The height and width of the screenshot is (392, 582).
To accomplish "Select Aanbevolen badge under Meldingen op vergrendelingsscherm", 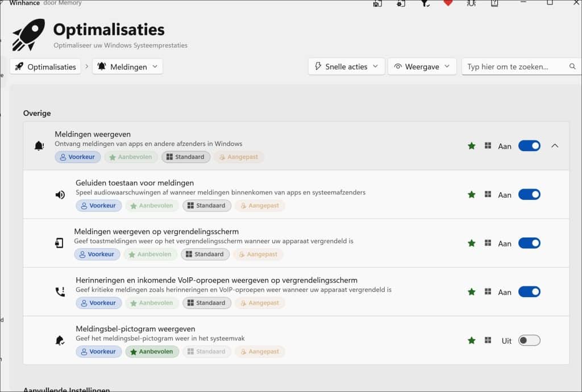I will [150, 254].
